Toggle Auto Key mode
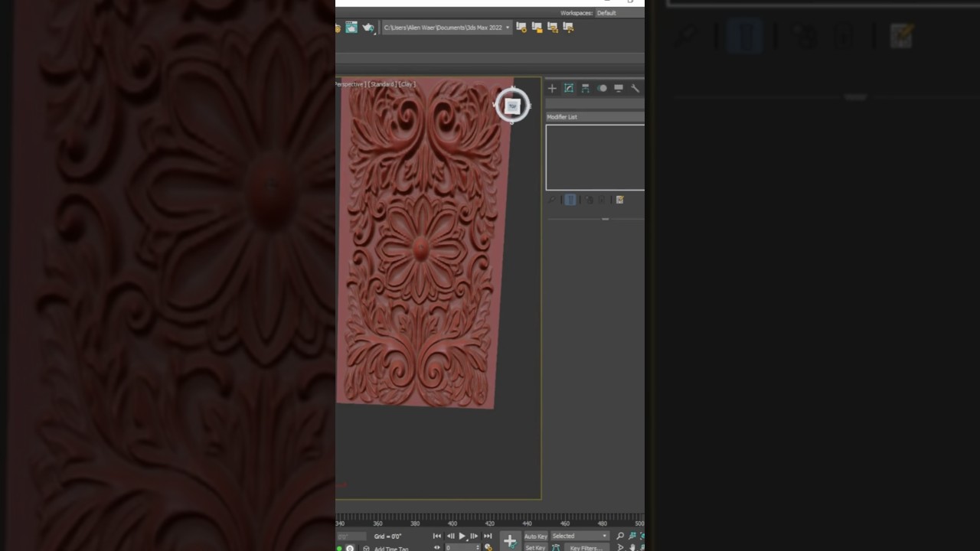Viewport: 980px width, 551px height. pyautogui.click(x=535, y=536)
